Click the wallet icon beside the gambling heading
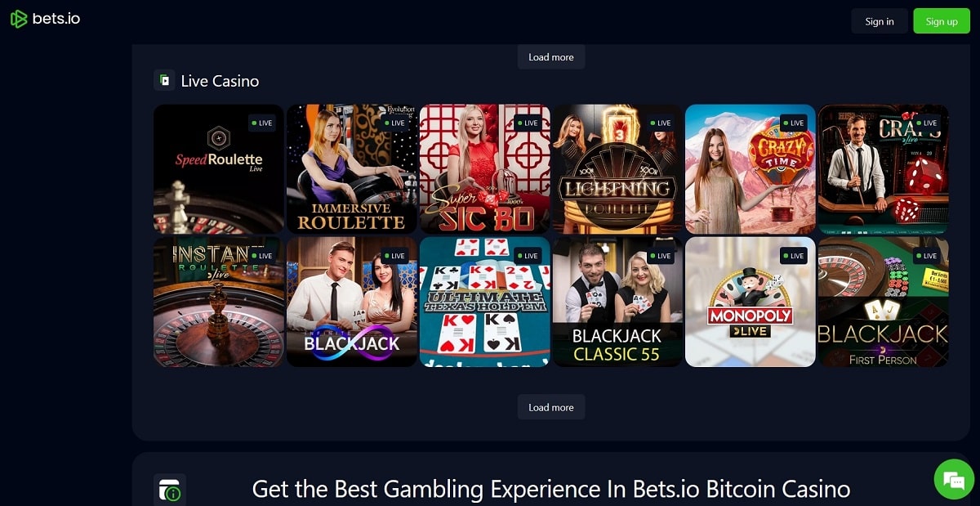This screenshot has height=506, width=980. pos(170,490)
